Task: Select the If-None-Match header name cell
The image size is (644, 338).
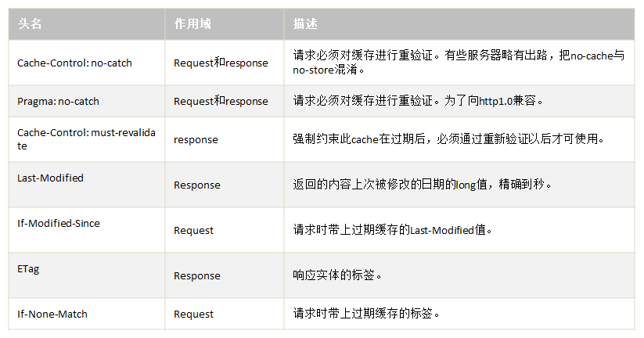Action: pyautogui.click(x=87, y=314)
